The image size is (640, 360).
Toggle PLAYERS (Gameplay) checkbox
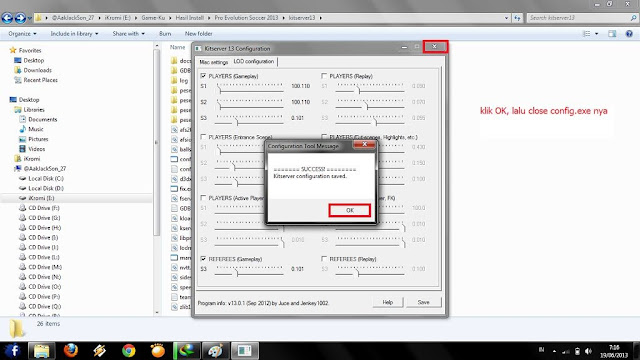pyautogui.click(x=203, y=76)
